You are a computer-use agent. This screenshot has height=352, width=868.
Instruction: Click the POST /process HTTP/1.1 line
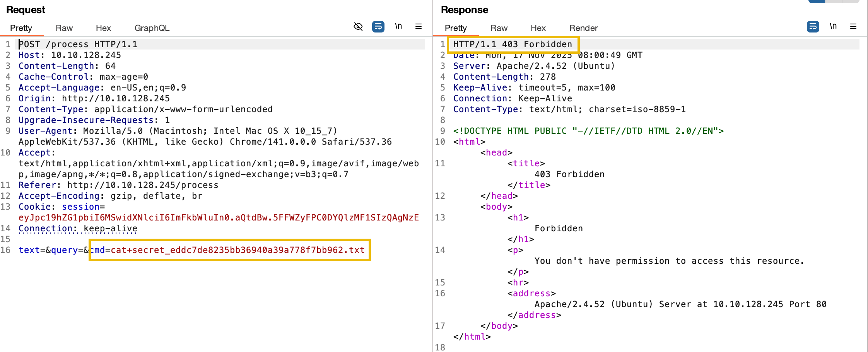point(78,44)
